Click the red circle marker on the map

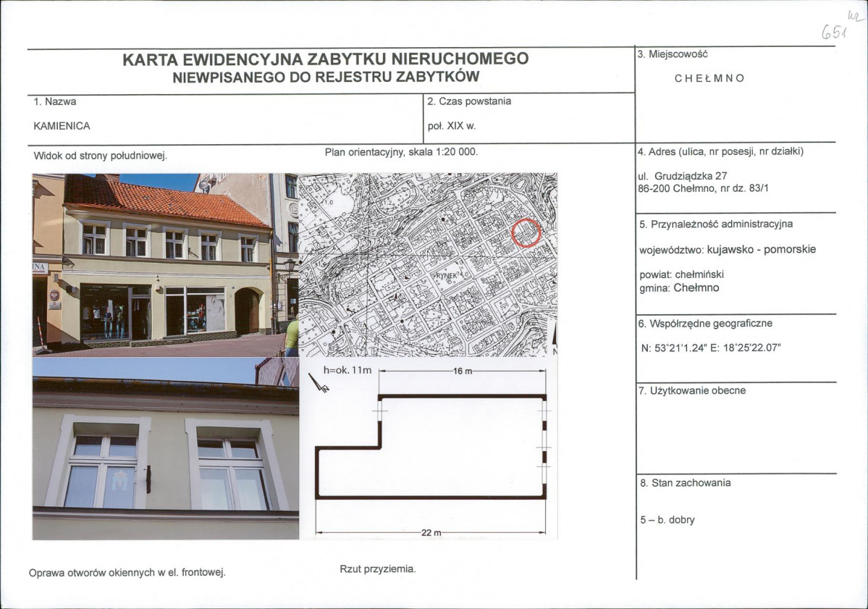point(526,232)
